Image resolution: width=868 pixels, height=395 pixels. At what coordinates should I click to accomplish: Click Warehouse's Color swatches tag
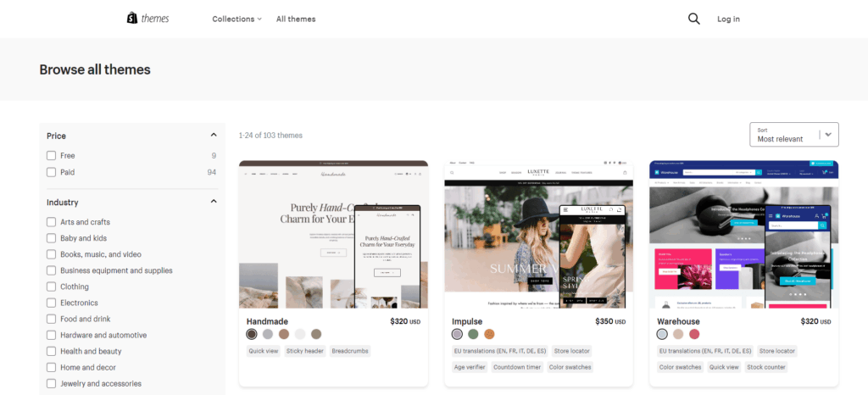(681, 367)
